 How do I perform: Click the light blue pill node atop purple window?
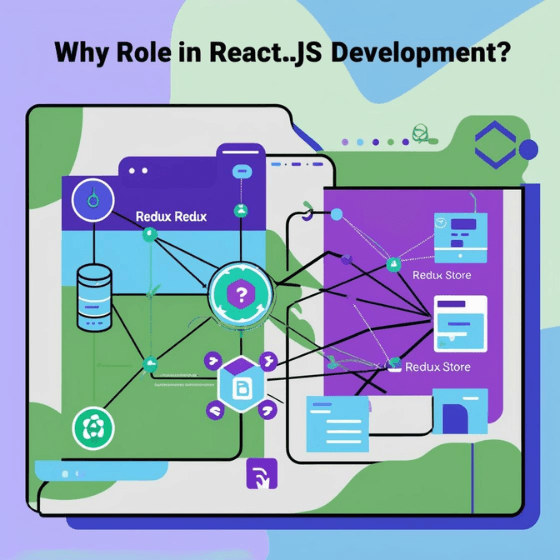[242, 171]
